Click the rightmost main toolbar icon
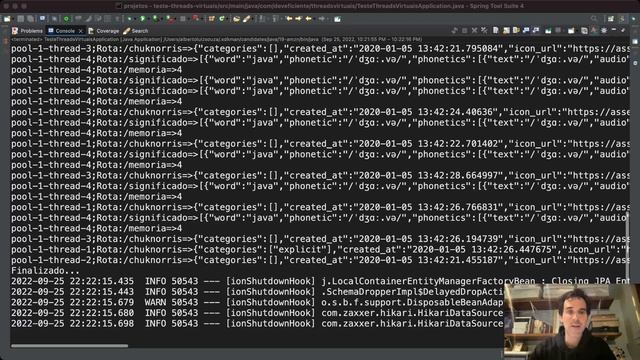640x360 pixels. (337, 19)
